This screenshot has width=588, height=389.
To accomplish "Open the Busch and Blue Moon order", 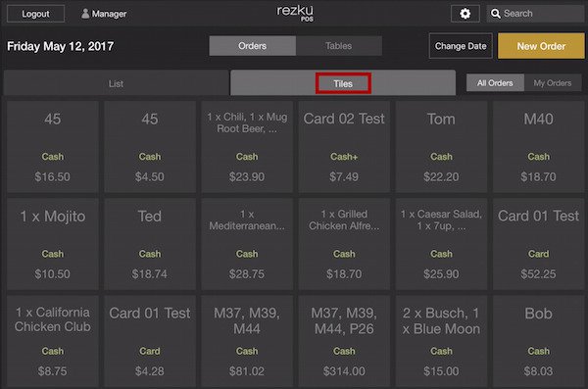I will click(x=441, y=341).
